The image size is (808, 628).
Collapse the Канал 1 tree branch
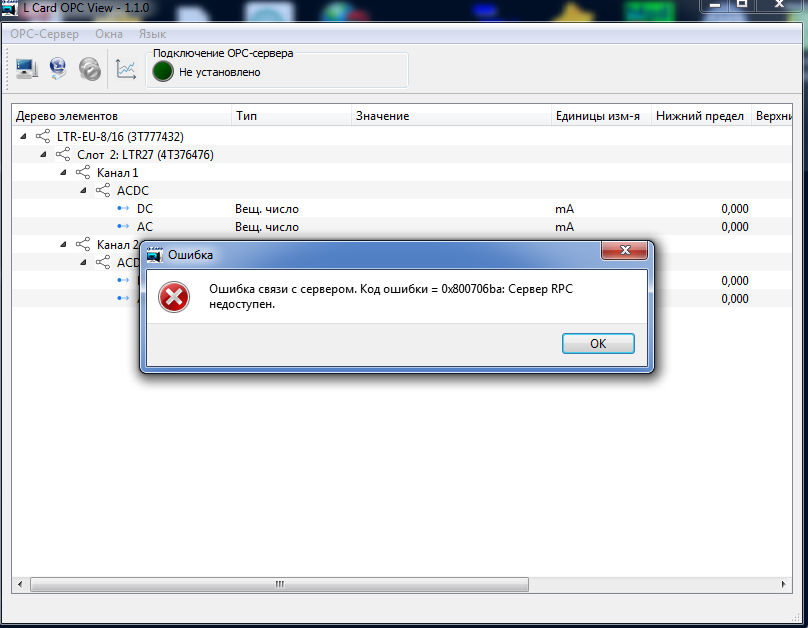(x=63, y=173)
